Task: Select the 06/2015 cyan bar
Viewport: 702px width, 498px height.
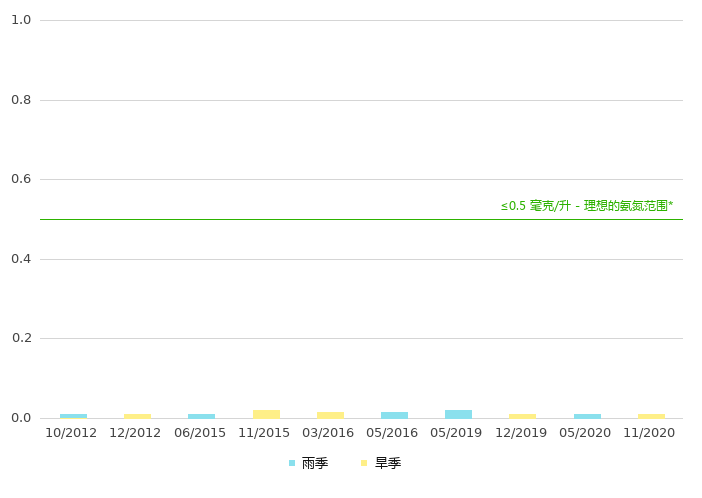Action: [201, 416]
